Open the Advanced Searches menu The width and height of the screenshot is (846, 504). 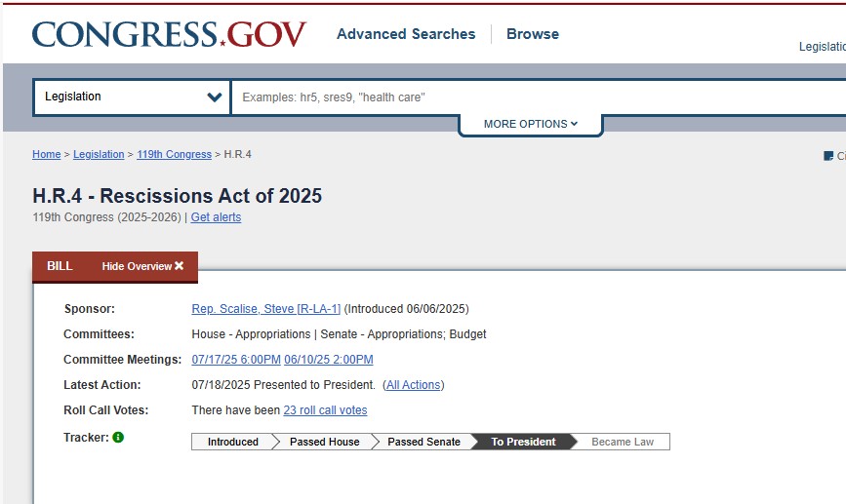(x=406, y=34)
